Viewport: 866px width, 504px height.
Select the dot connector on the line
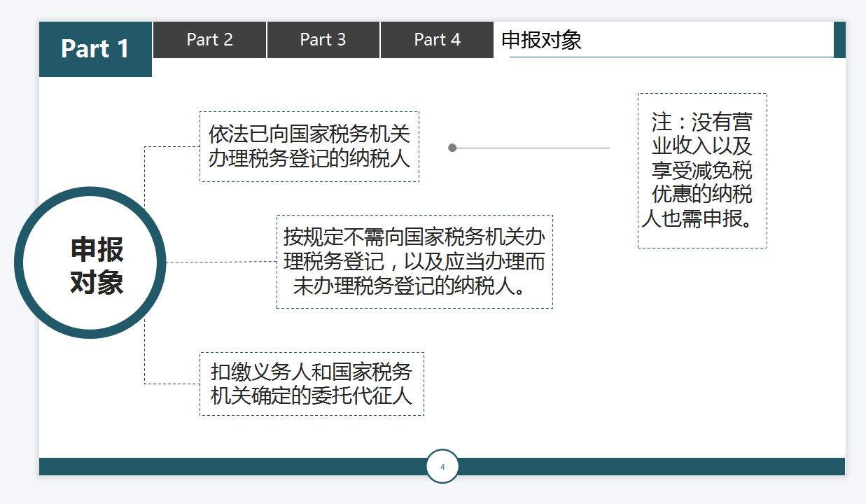pyautogui.click(x=452, y=148)
